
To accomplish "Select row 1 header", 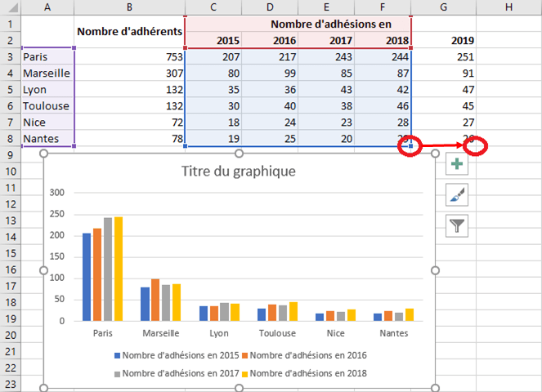I will click(x=11, y=24).
